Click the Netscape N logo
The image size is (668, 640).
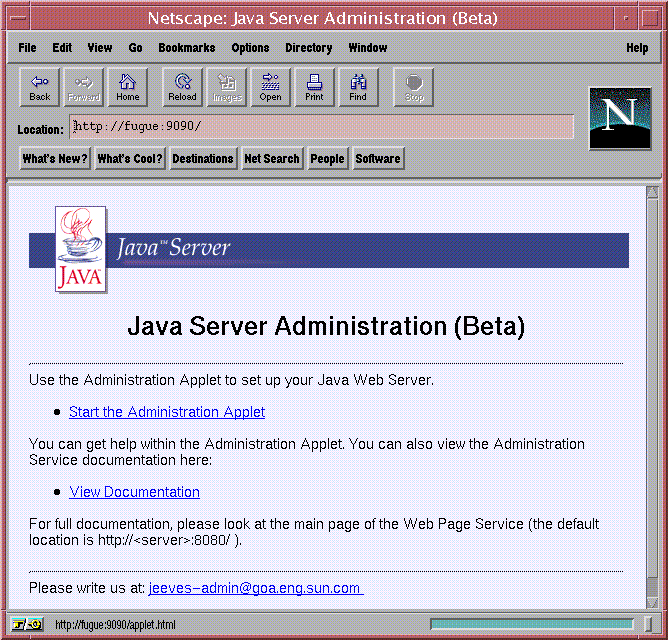[620, 118]
